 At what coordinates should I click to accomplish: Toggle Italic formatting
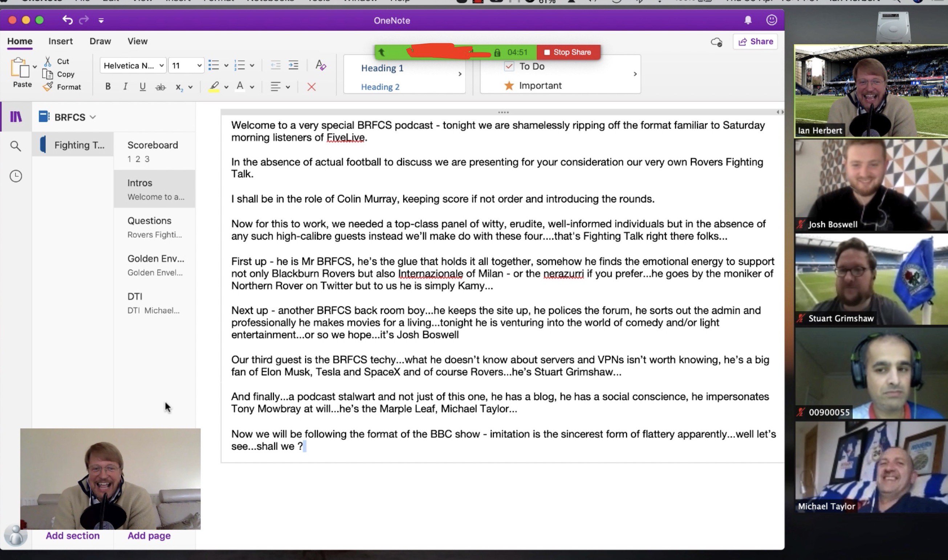coord(125,87)
